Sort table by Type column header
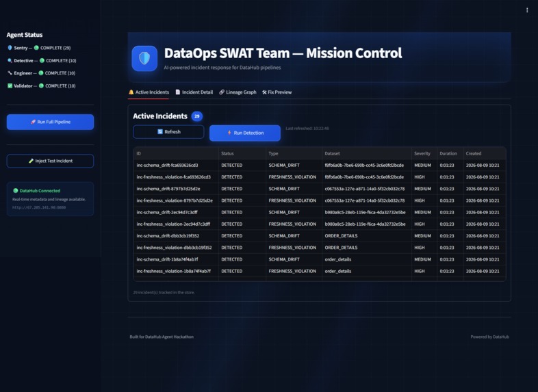The height and width of the screenshot is (392, 538). (x=294, y=153)
